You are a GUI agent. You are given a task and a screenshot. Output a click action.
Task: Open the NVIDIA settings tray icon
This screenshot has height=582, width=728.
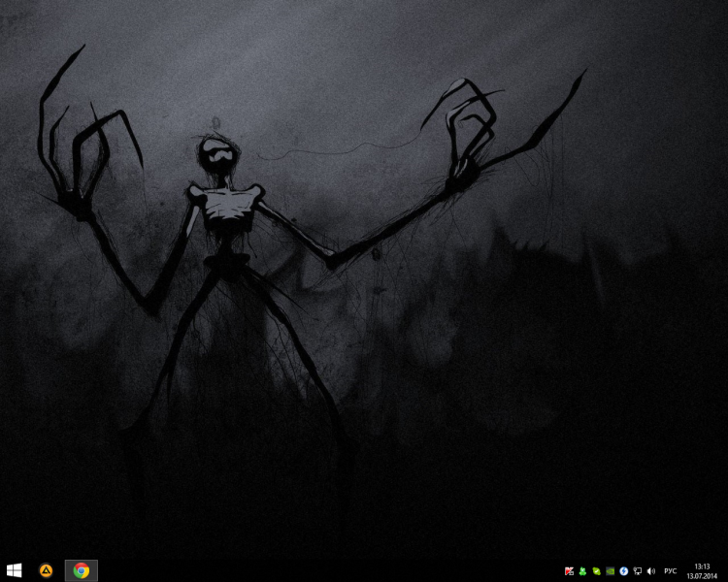611,571
